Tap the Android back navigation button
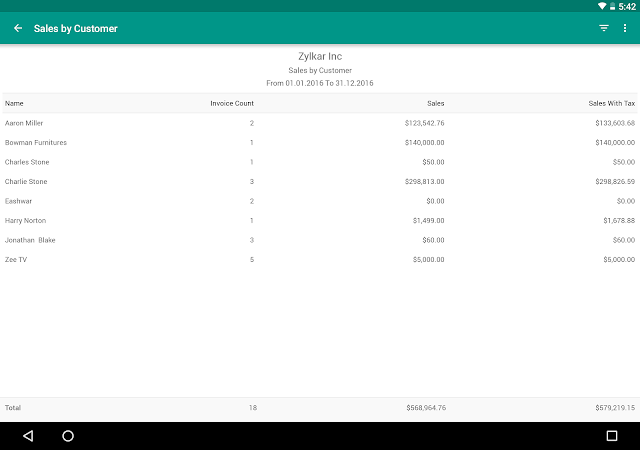This screenshot has width=640, height=450. pyautogui.click(x=28, y=436)
